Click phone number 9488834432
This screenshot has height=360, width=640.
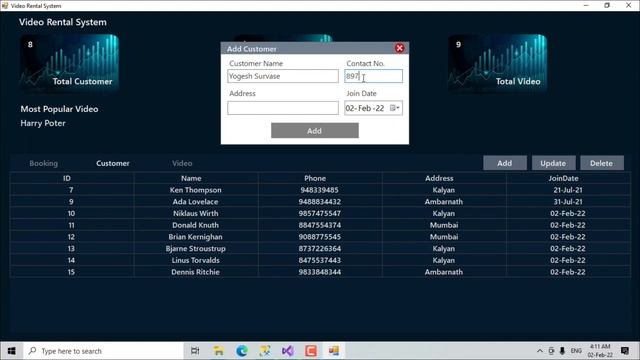coord(320,202)
